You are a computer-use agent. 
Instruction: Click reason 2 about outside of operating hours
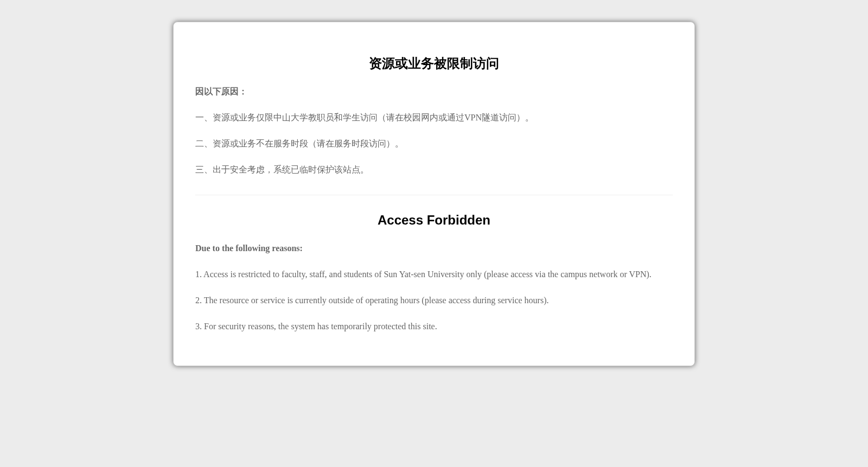click(x=372, y=300)
